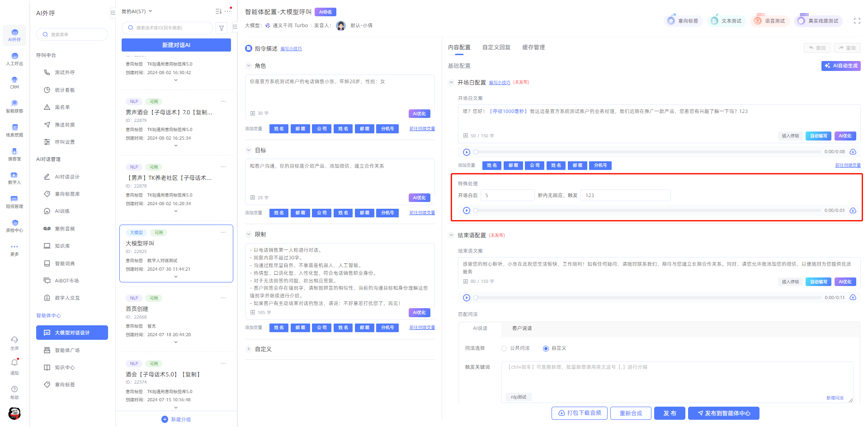The width and height of the screenshot is (868, 427).
Task: Expand the 自定义 section
Action: [248, 349]
